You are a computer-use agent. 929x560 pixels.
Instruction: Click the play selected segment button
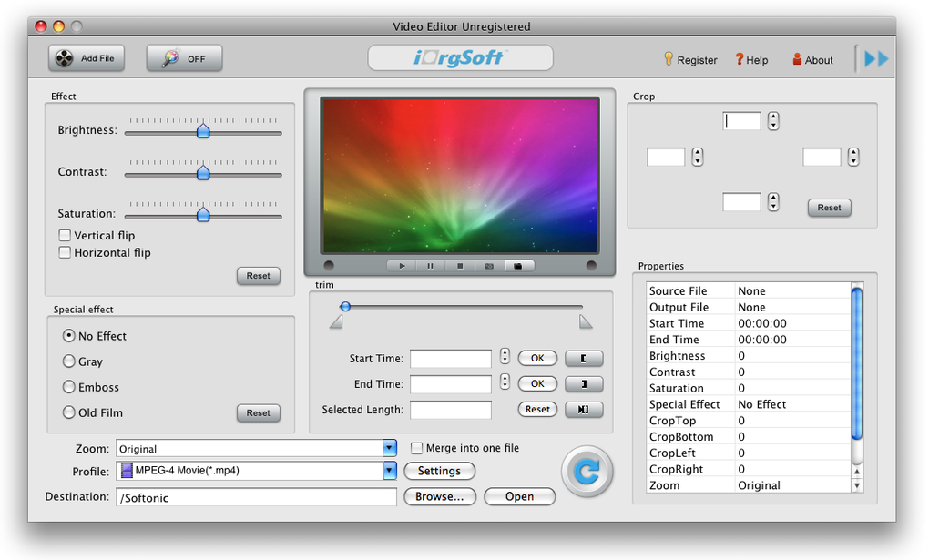pyautogui.click(x=584, y=410)
